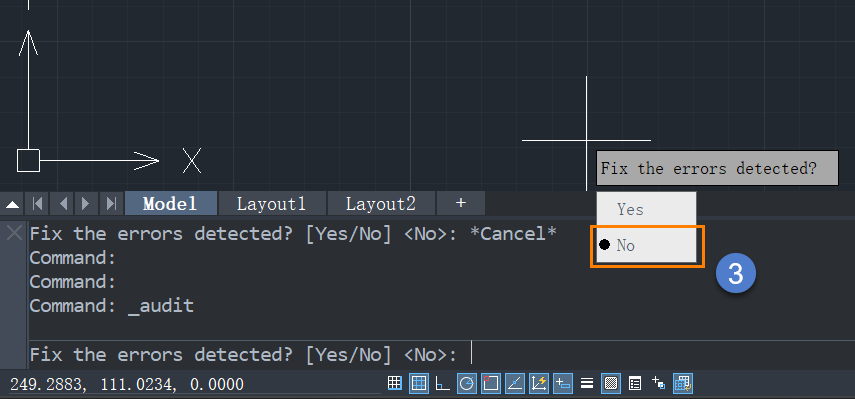Toggle grid display in the status bar

point(418,384)
